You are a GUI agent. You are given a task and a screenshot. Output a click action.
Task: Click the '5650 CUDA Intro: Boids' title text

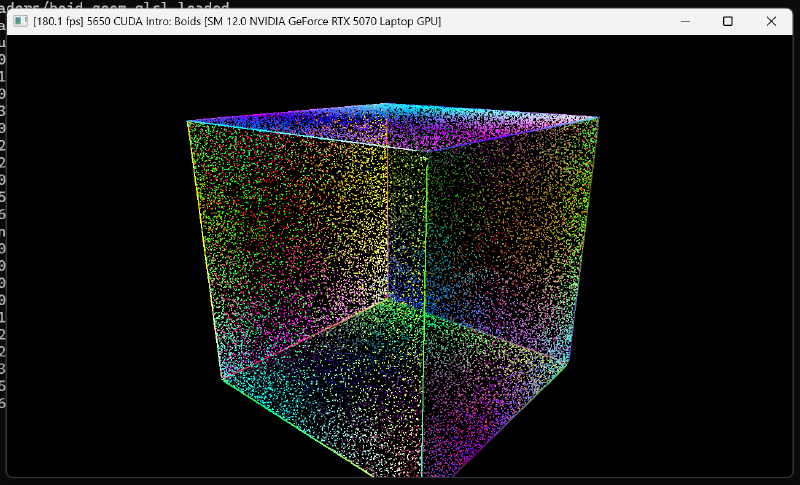[x=144, y=21]
